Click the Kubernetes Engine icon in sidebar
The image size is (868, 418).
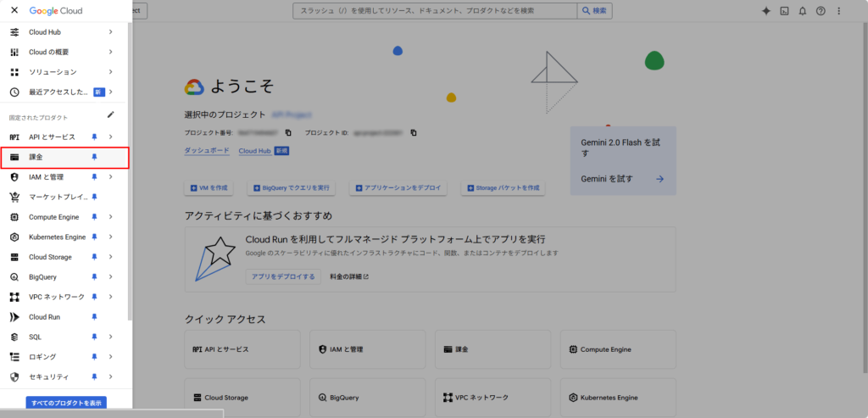click(x=15, y=237)
